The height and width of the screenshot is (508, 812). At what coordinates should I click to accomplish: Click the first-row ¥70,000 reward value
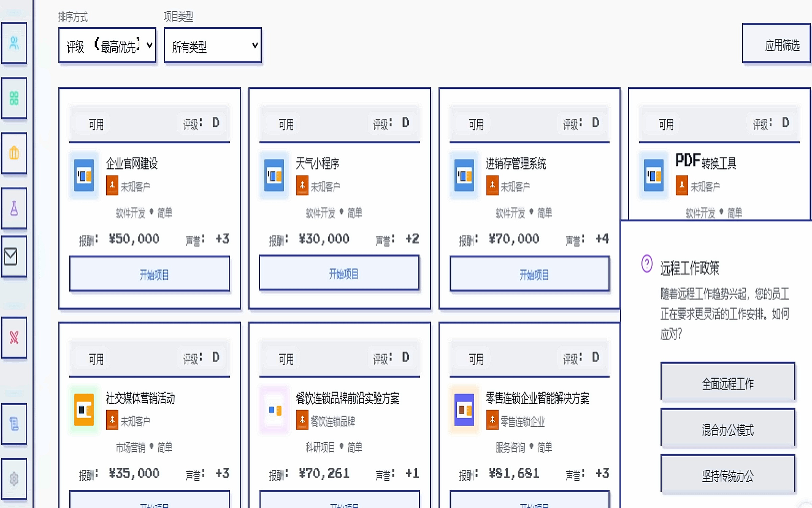click(514, 239)
